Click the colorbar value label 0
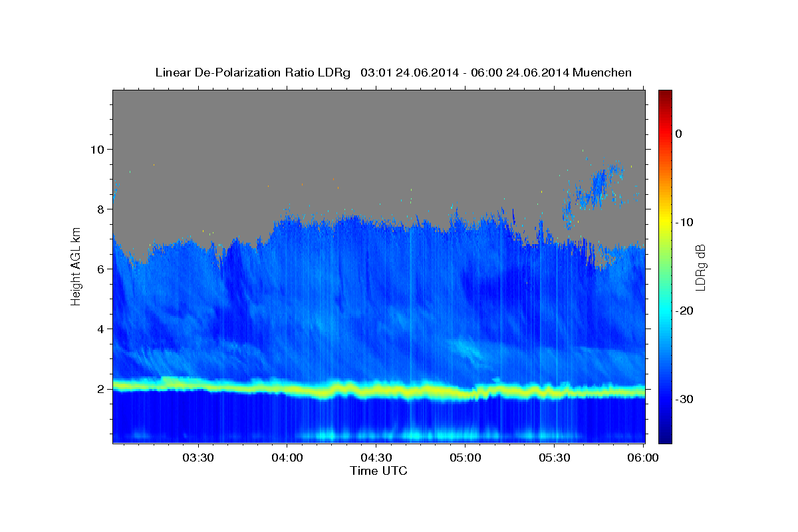This screenshot has width=798, height=532. coord(679,134)
